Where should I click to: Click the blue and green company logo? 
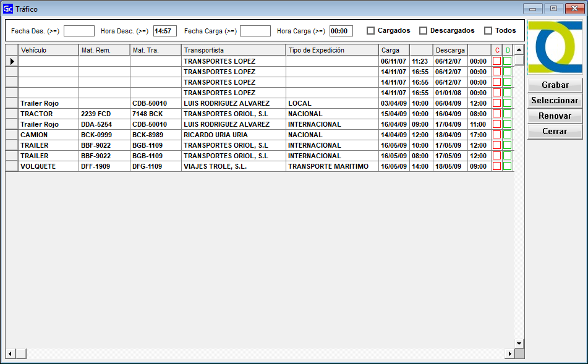tap(555, 47)
